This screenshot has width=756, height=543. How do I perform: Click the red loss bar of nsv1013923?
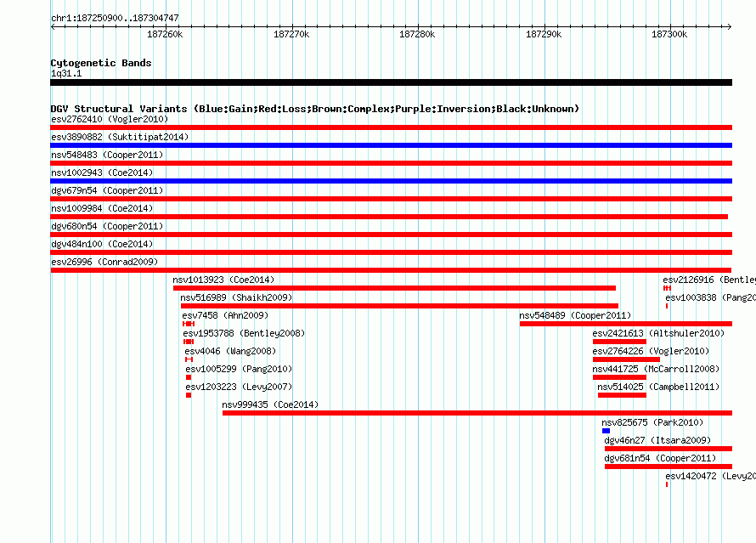[x=394, y=288]
